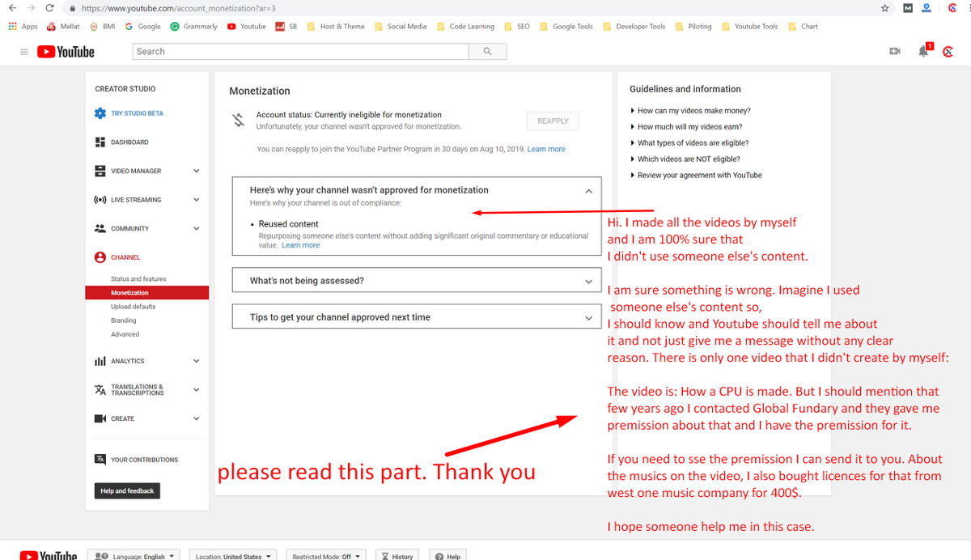This screenshot has height=560, width=971.
Task: Click the Try Studio Beta gear icon
Action: coord(100,113)
